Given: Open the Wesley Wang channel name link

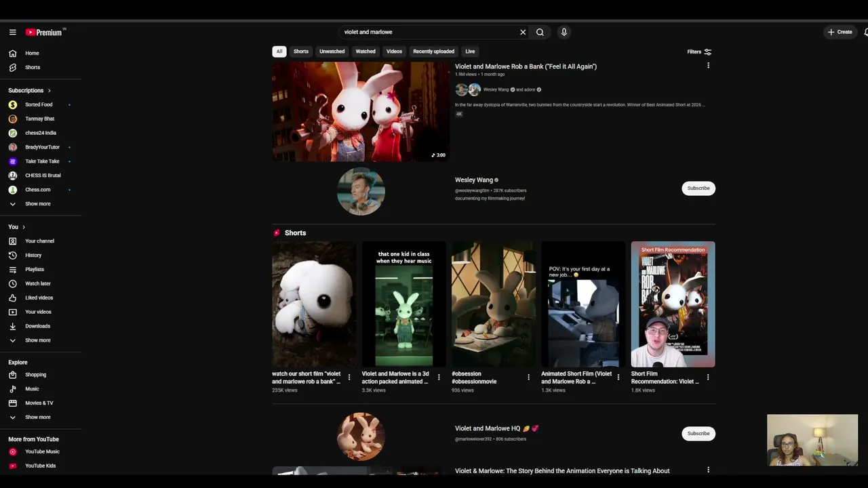Looking at the screenshot, I should [474, 180].
